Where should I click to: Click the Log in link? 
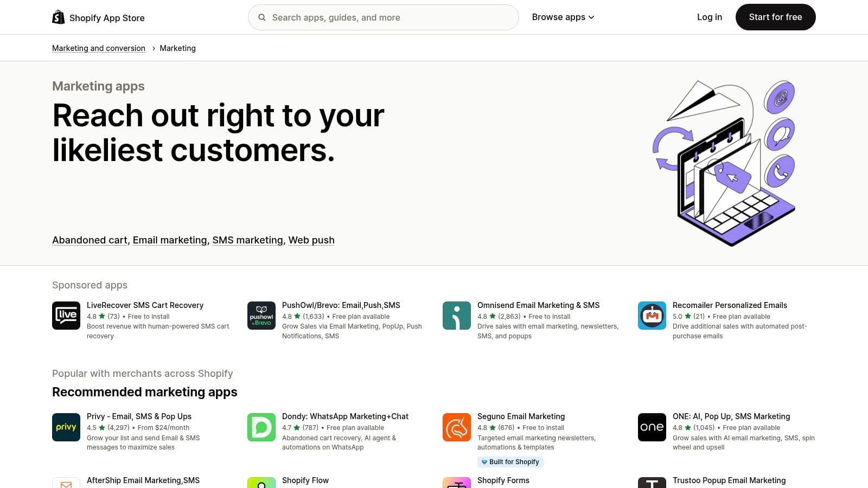(710, 17)
